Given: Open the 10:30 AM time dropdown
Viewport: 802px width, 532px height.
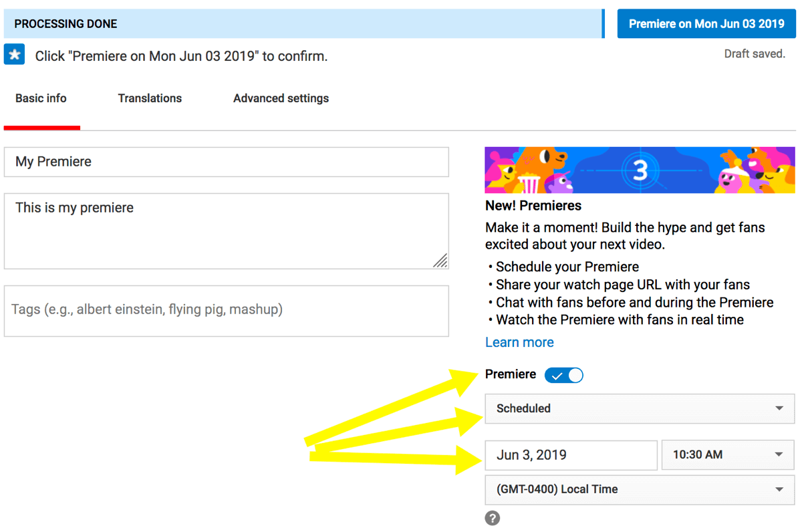Looking at the screenshot, I should 728,455.
